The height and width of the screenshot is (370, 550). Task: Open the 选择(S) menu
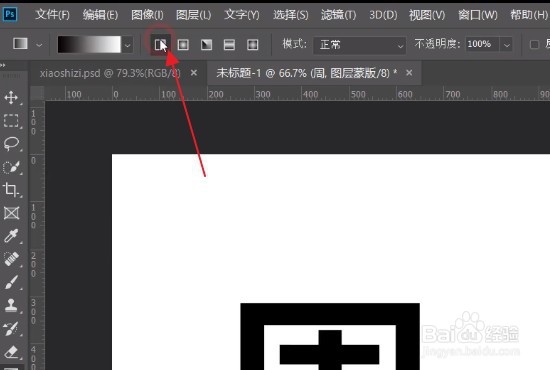click(291, 15)
